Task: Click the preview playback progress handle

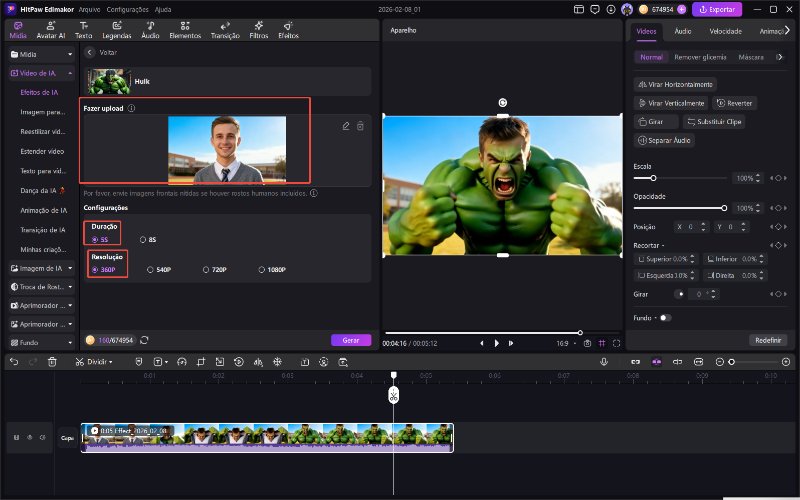Action: point(580,333)
